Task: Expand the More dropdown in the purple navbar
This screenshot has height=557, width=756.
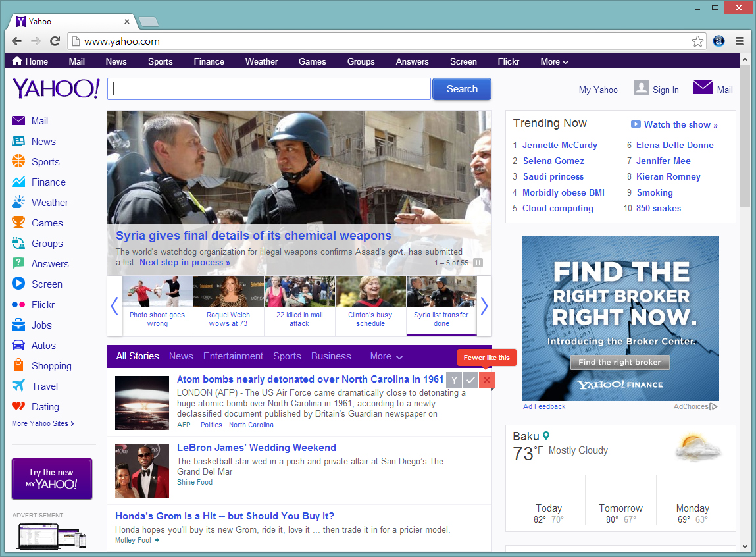Action: coord(555,62)
